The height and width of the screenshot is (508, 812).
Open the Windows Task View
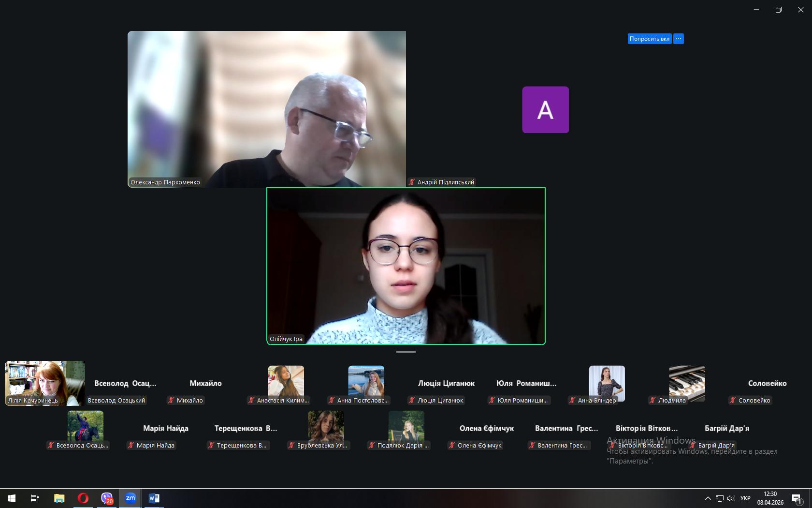point(35,498)
